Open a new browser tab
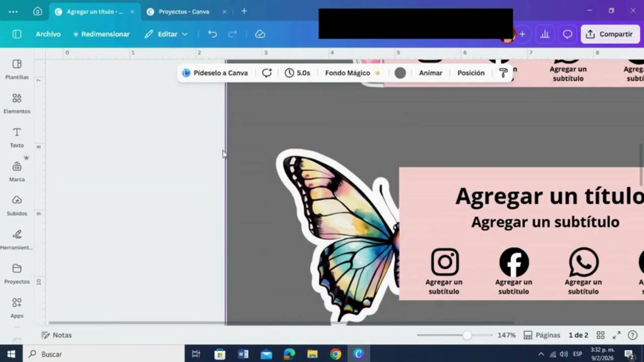Screen dimensions: 644x362 click(244, 11)
